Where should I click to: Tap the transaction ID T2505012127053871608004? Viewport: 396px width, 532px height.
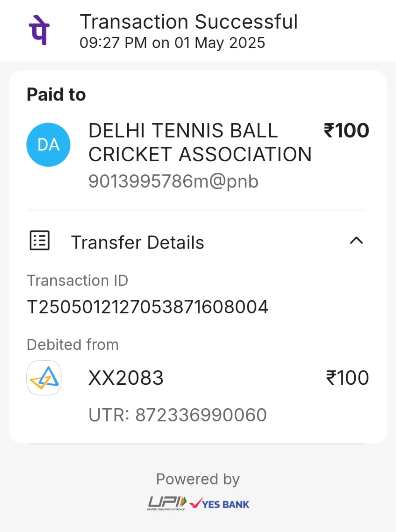[x=147, y=307]
